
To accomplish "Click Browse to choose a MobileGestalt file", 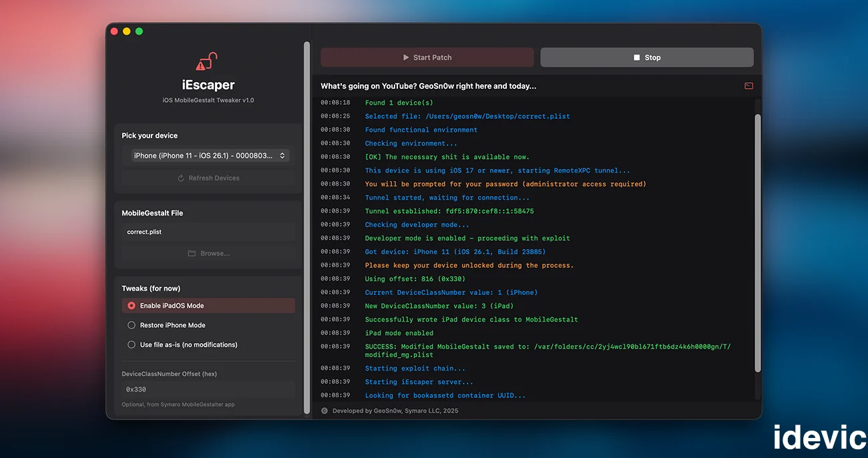I will 208,254.
